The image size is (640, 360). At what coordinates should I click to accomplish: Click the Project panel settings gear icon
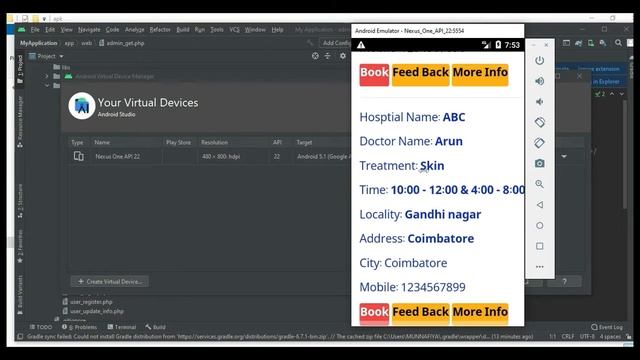pyautogui.click(x=343, y=56)
